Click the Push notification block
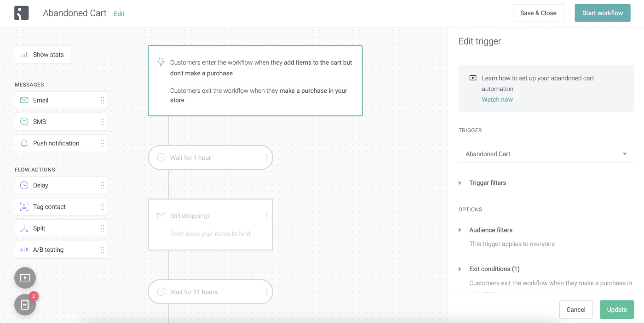This screenshot has width=644, height=323. pos(61,143)
